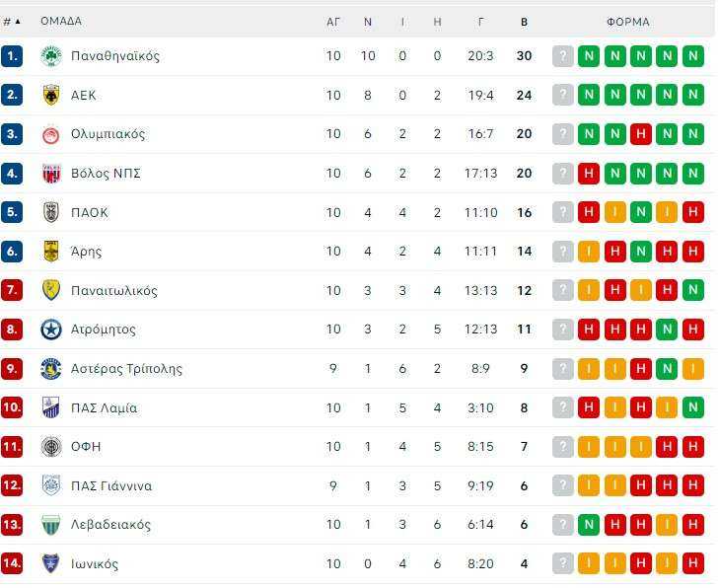Click the ΦΟΡΜΑ column header
The width and height of the screenshot is (719, 588).
(627, 22)
